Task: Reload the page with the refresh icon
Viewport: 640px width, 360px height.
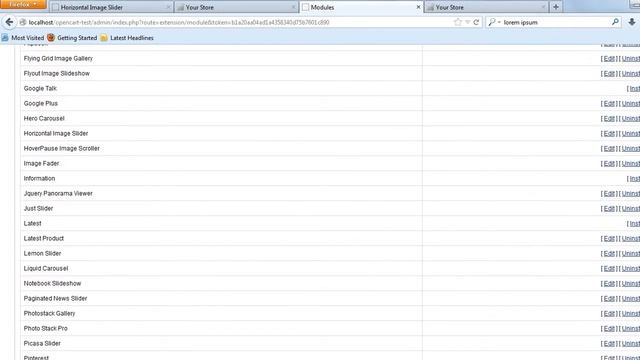Action: [x=476, y=22]
